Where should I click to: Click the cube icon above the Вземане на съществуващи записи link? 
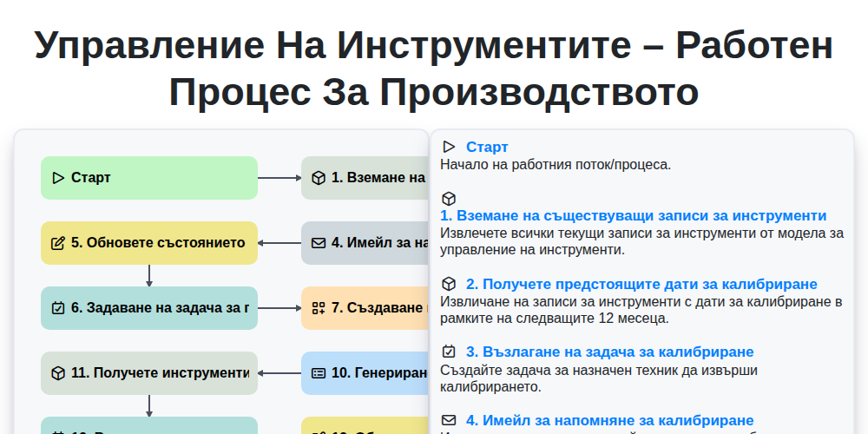(x=449, y=198)
